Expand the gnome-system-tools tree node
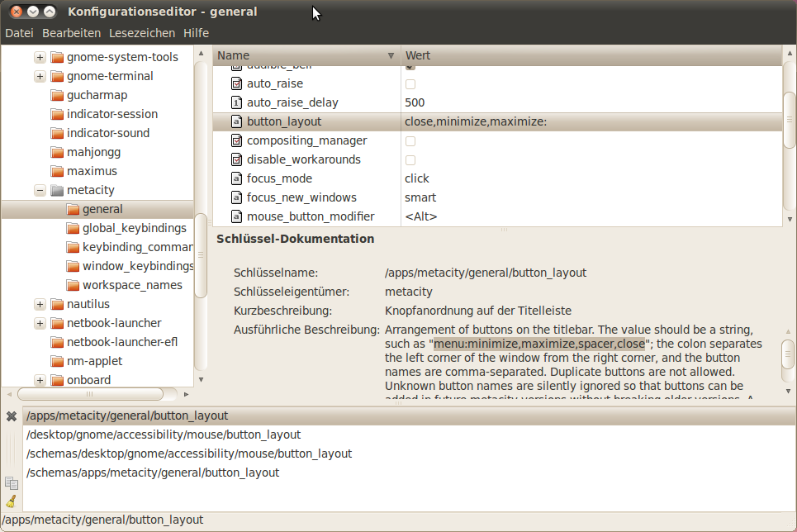The height and width of the screenshot is (532, 797). (40, 58)
